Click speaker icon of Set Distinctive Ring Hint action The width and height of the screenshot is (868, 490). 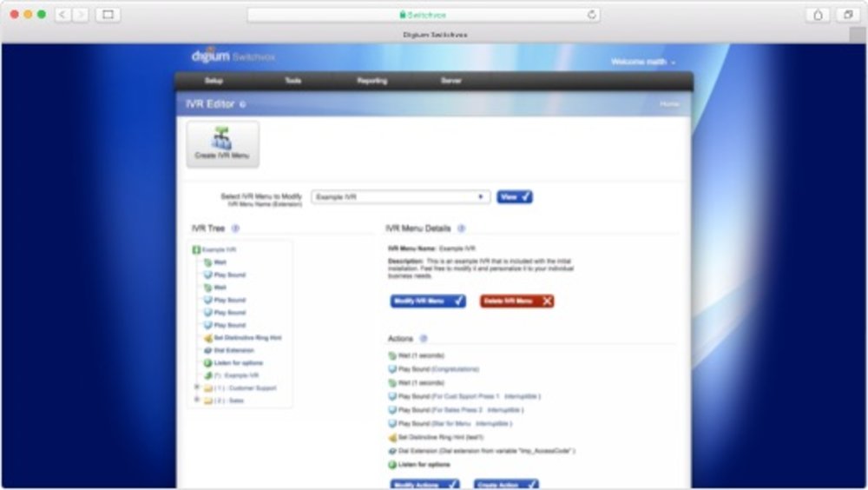point(392,437)
